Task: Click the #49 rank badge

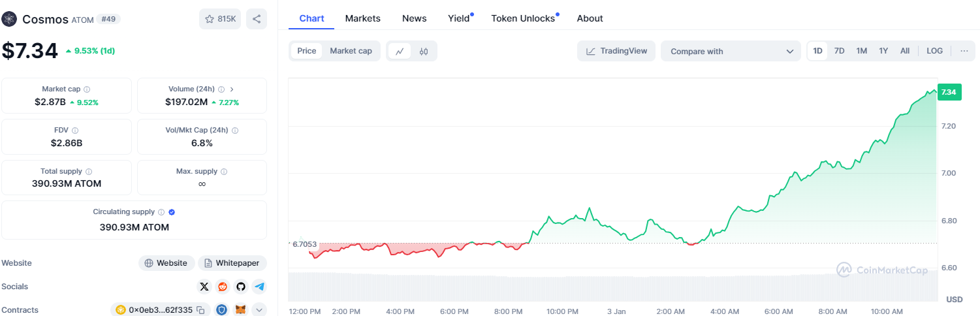Action: pos(108,19)
